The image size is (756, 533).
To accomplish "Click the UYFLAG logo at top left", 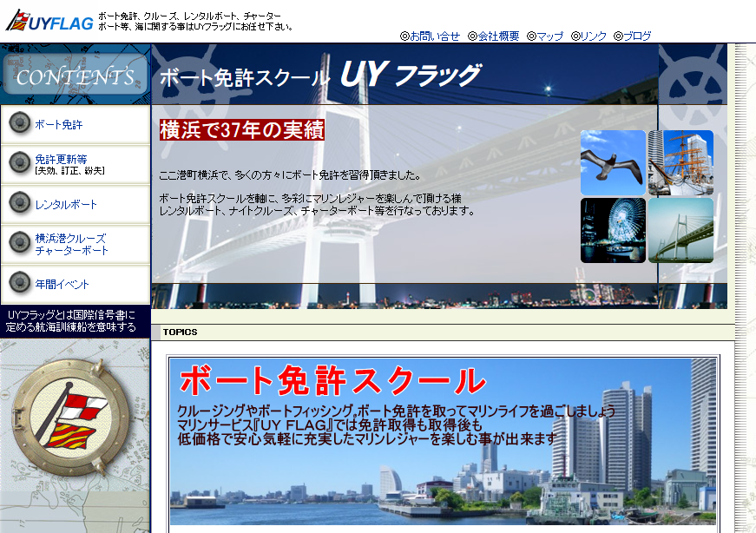I will [x=49, y=21].
